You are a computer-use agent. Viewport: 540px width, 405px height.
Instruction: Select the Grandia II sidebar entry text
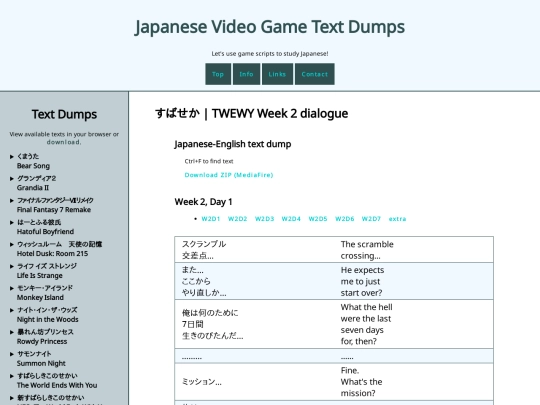33,188
